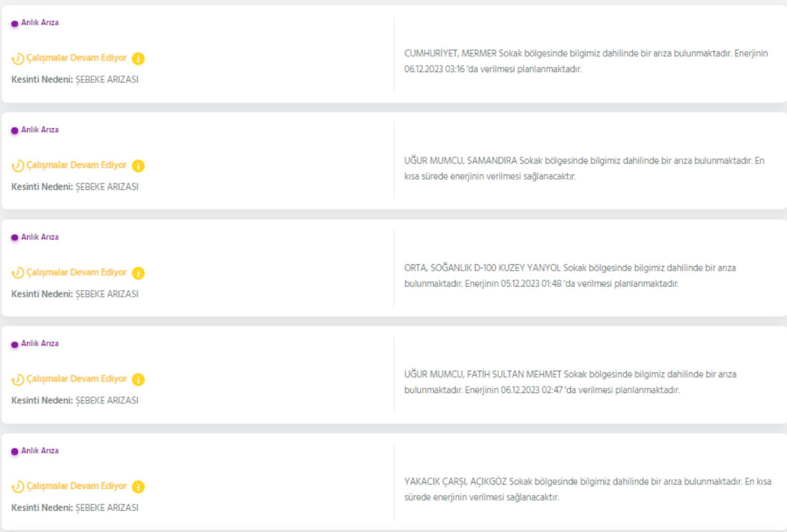
Task: Click info icon in FATİH SULTAN MEHMET card
Action: pos(138,380)
